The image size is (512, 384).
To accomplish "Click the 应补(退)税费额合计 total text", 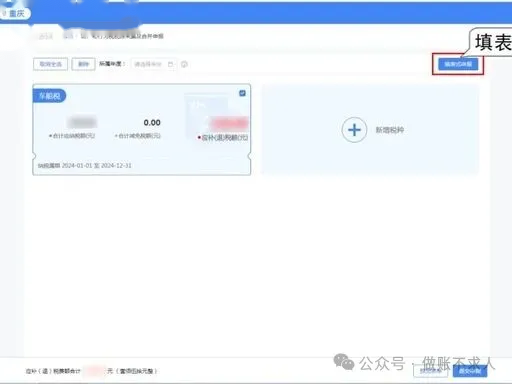I will coord(53,371).
